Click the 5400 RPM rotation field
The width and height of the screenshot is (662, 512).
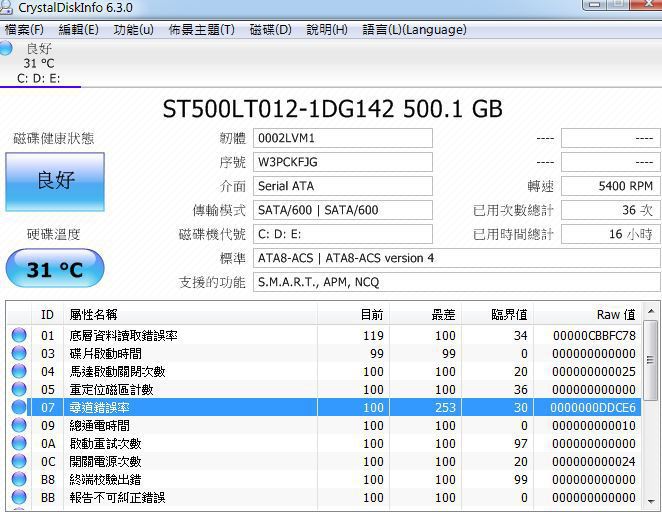[x=610, y=186]
